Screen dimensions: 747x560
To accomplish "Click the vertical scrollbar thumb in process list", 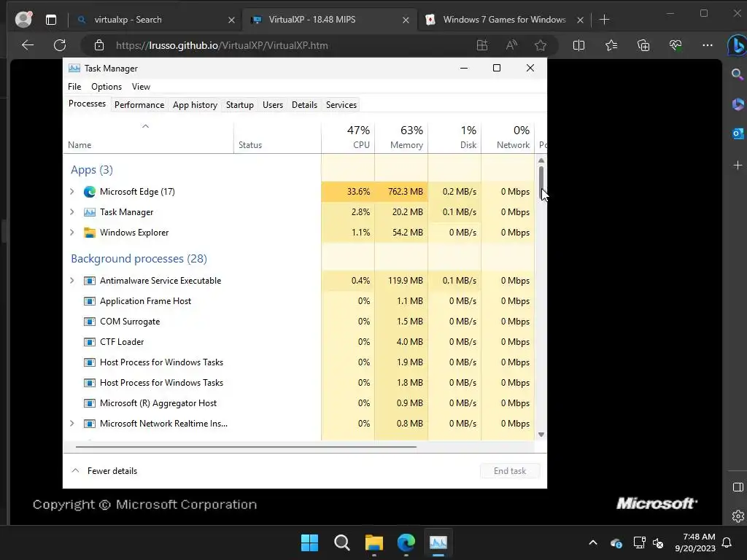I will pyautogui.click(x=541, y=182).
